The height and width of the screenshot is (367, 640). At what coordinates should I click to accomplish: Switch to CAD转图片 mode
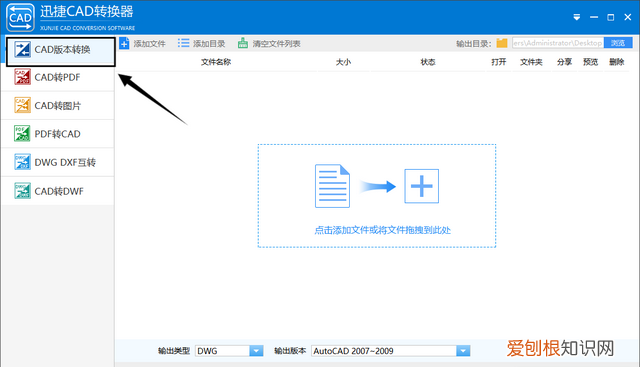[x=58, y=106]
